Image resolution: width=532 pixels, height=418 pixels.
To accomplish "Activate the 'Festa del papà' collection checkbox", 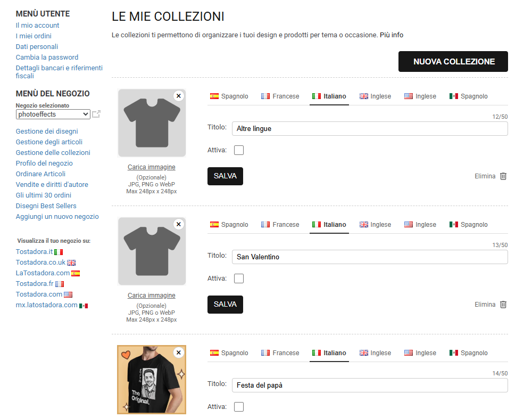I will 239,406.
